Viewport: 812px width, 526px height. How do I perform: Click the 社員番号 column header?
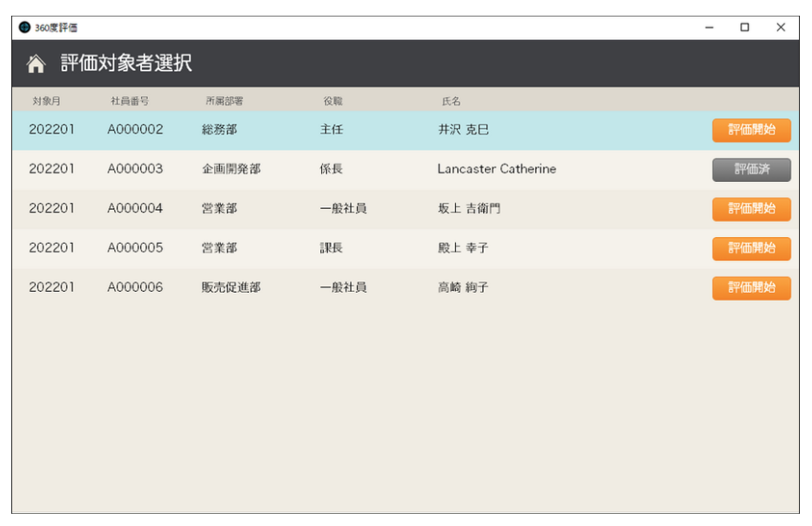pos(130,101)
